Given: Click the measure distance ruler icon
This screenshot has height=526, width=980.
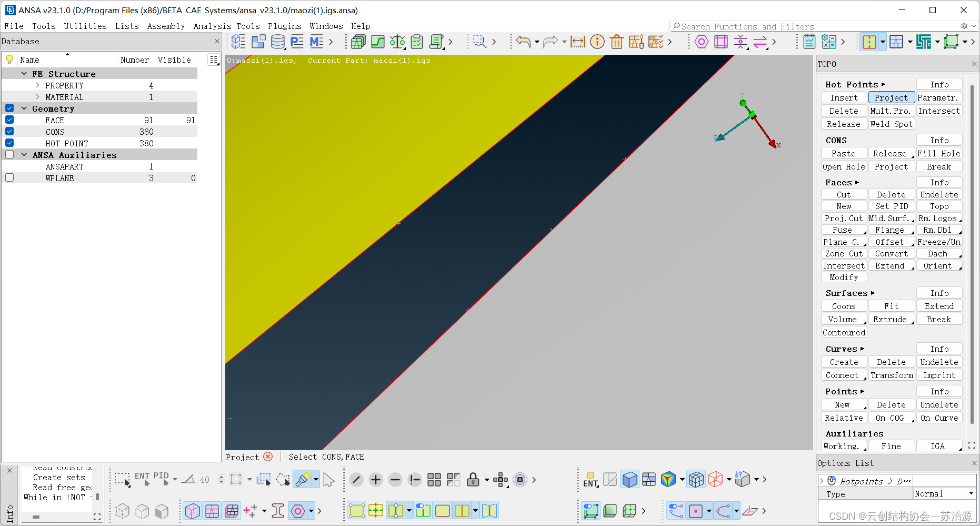Looking at the screenshot, I should pos(577,42).
